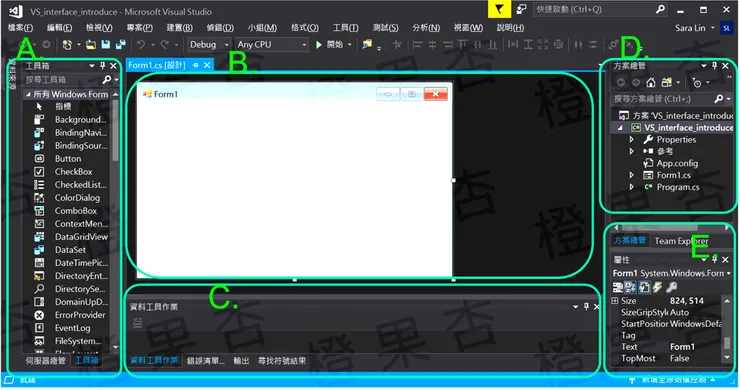The image size is (740, 390).
Task: Click the yellow notification flag icon
Action: coord(499,9)
